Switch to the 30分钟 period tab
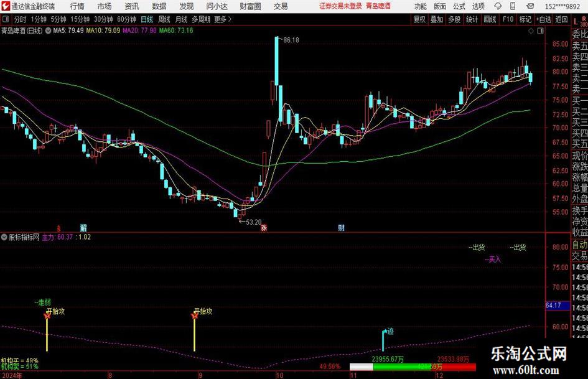This screenshot has width=588, height=379. tap(103, 19)
